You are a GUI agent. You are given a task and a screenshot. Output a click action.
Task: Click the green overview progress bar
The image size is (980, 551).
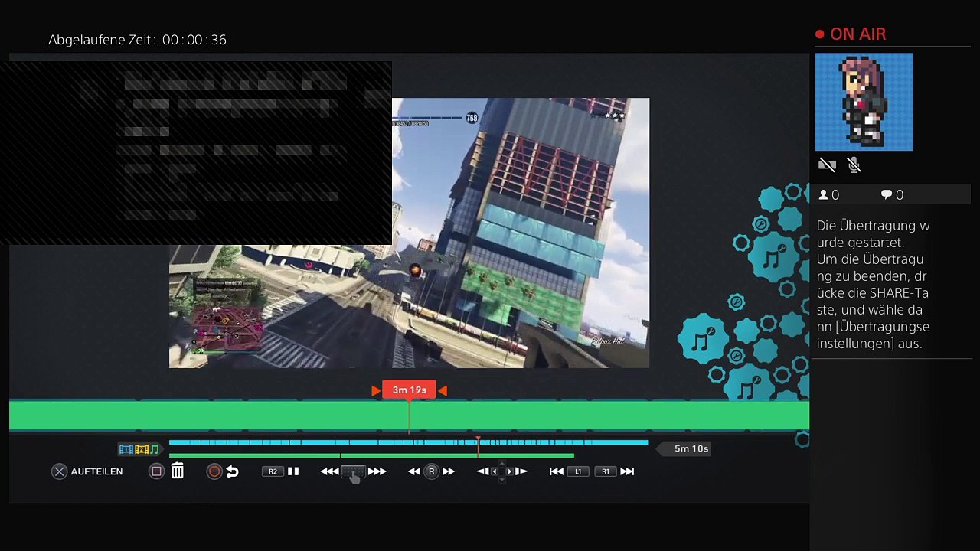point(371,456)
